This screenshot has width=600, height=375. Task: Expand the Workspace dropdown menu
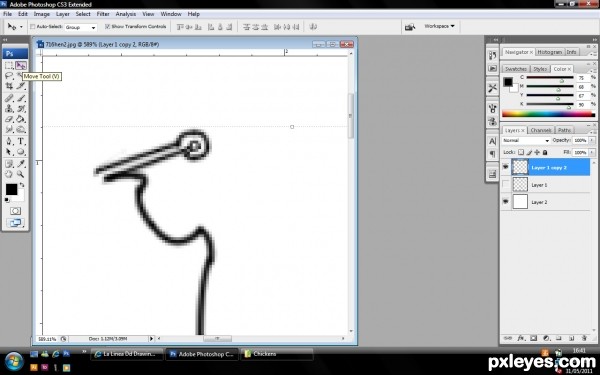click(x=439, y=26)
